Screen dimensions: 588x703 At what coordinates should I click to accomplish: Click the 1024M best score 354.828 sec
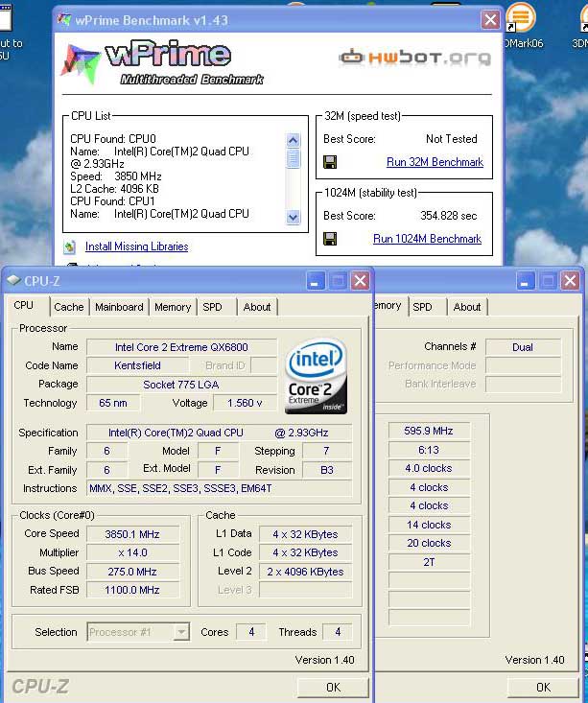pyautogui.click(x=449, y=216)
